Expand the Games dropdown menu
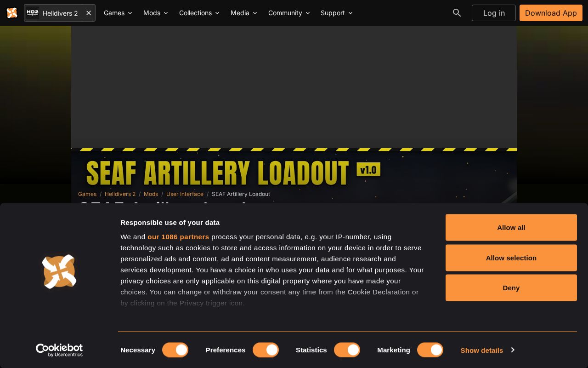 point(118,13)
